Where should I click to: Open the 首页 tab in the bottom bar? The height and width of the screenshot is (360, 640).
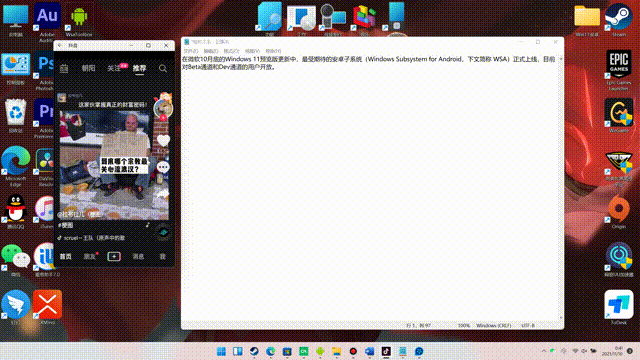[66, 256]
